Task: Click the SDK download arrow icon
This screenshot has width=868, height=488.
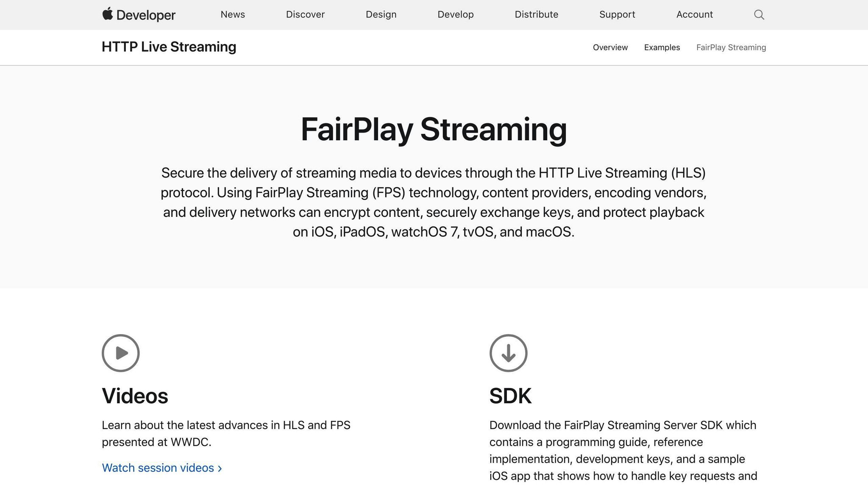Action: pos(509,353)
